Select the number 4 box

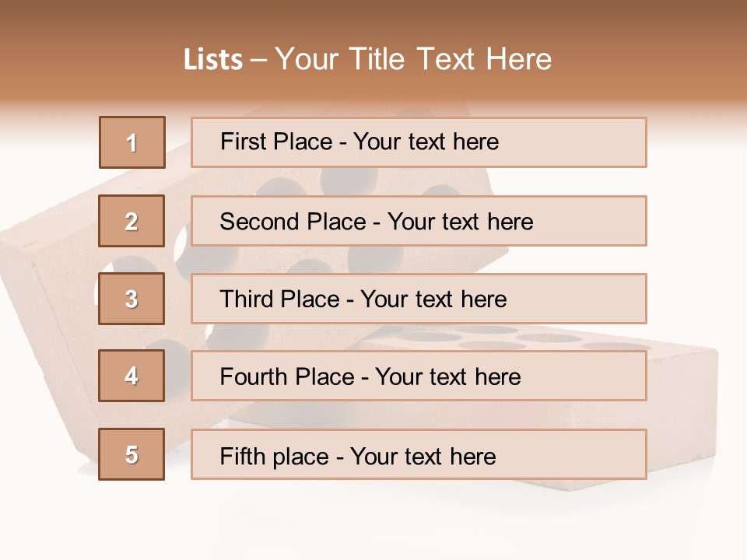tap(132, 376)
